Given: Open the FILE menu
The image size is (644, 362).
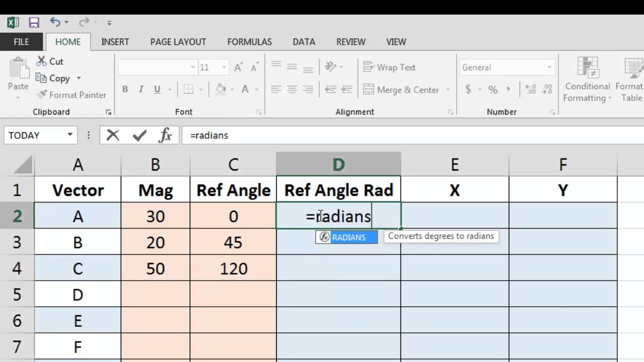Looking at the screenshot, I should (x=21, y=42).
